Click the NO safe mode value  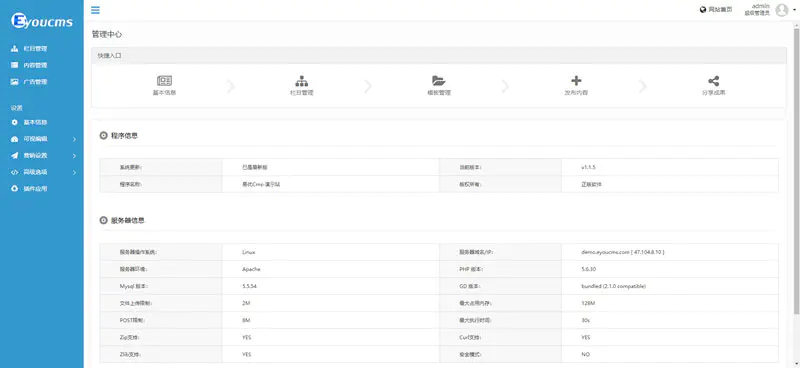[585, 354]
